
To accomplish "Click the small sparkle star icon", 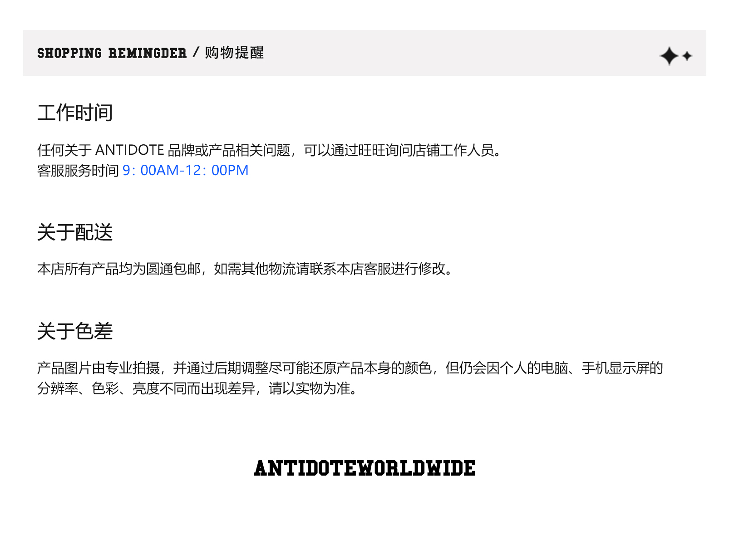I will [x=687, y=56].
